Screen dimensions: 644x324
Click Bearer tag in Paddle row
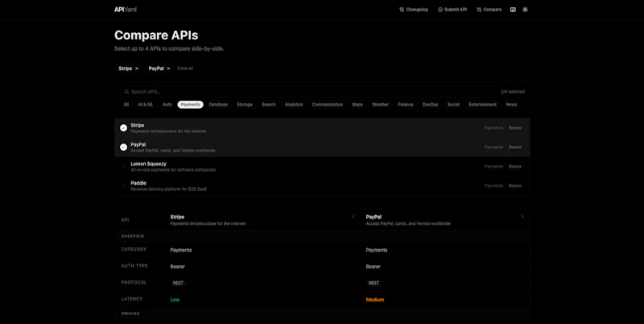point(515,186)
